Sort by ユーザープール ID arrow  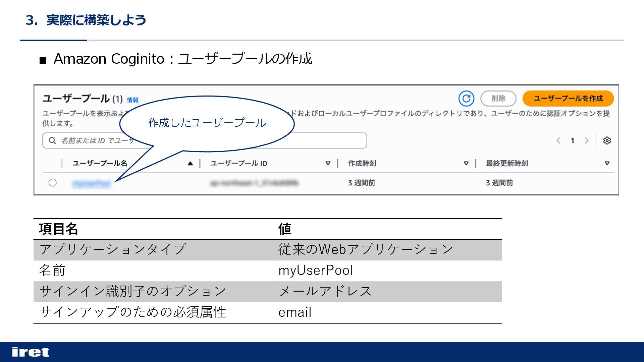pyautogui.click(x=328, y=164)
